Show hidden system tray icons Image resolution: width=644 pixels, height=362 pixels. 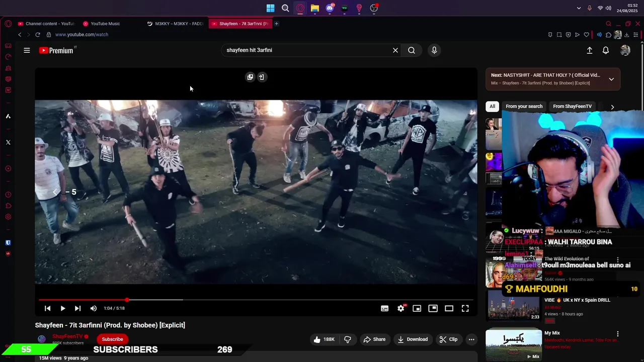[x=579, y=8]
